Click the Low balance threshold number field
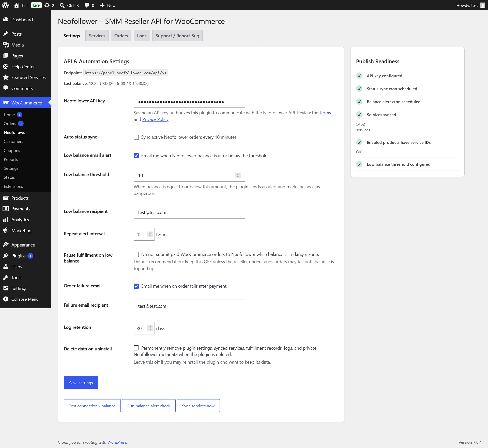The height and width of the screenshot is (448, 488). pos(190,175)
